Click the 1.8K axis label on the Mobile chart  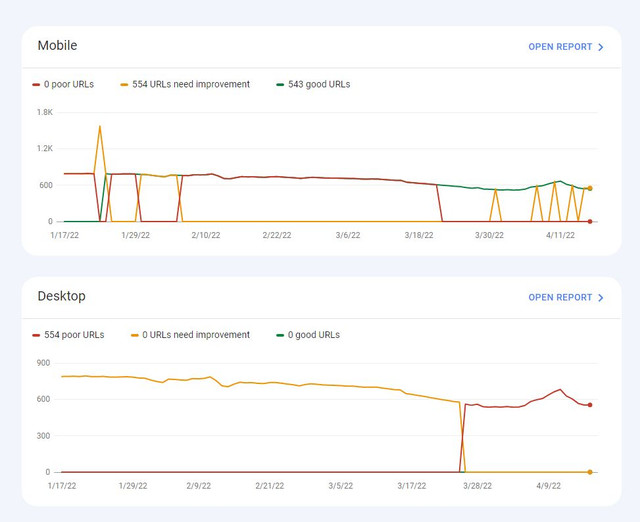tap(45, 112)
